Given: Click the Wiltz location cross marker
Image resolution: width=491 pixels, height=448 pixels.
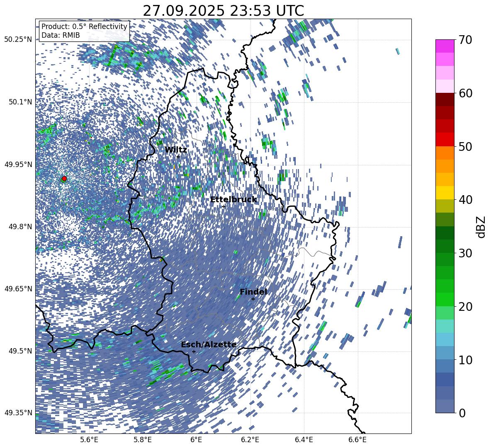Looking at the screenshot, I should click(178, 156).
